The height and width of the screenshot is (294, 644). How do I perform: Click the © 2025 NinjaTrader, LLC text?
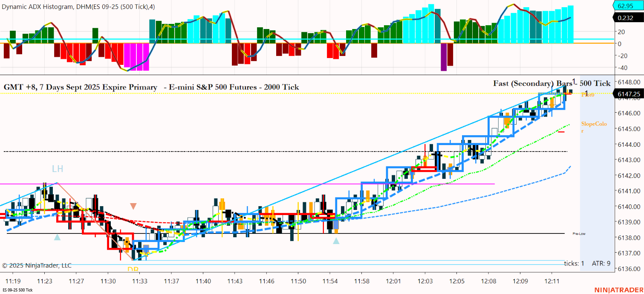tap(37, 265)
